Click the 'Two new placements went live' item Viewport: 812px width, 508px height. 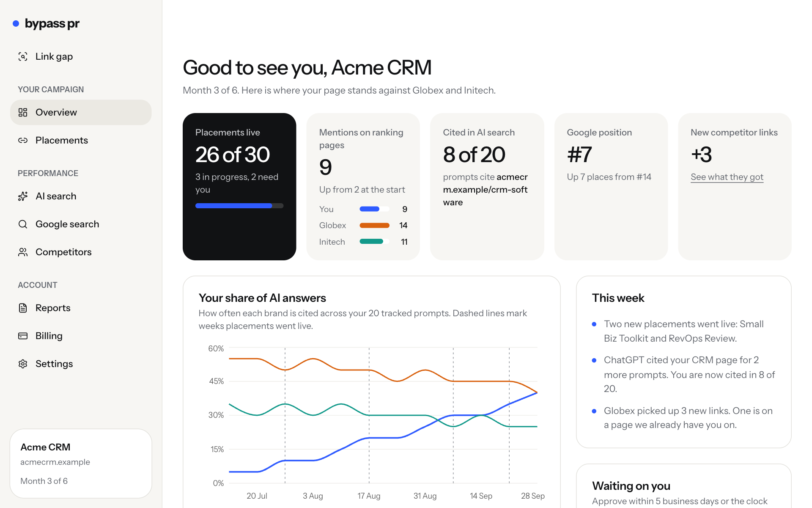(x=683, y=331)
